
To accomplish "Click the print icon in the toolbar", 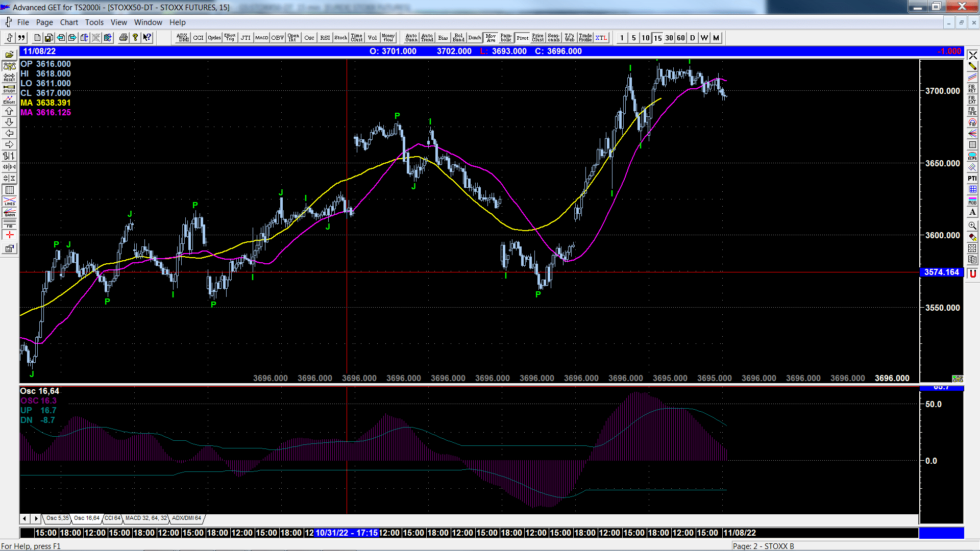I will click(123, 38).
